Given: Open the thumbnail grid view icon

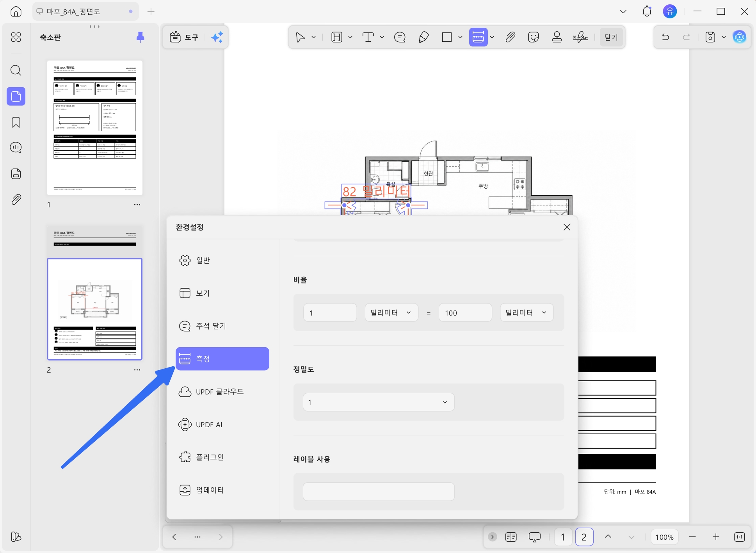Looking at the screenshot, I should tap(16, 37).
